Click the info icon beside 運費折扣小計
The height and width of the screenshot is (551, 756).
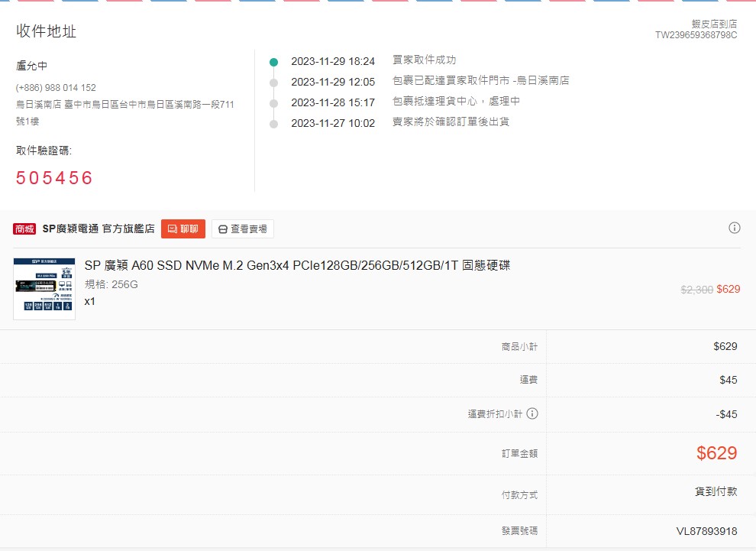coord(532,413)
